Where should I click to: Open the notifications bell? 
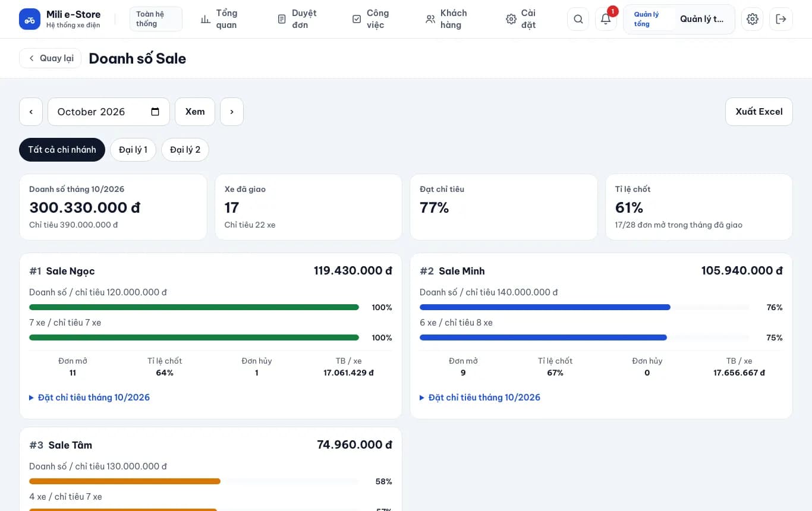[x=606, y=19]
